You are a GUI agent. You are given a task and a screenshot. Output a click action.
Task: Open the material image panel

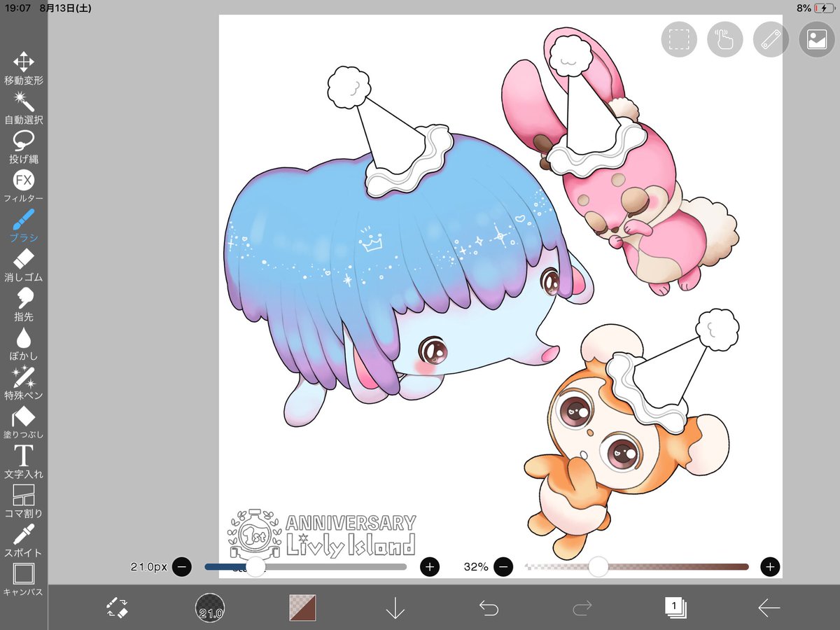pos(817,39)
